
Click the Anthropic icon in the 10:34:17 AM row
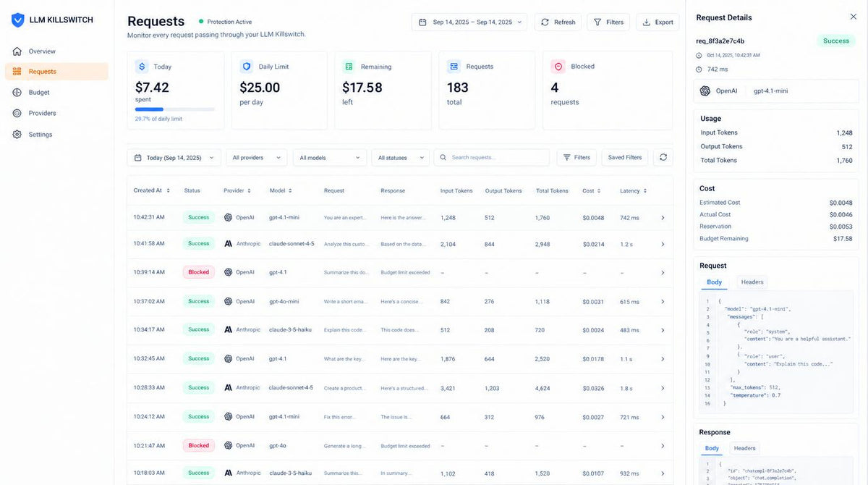(x=228, y=329)
